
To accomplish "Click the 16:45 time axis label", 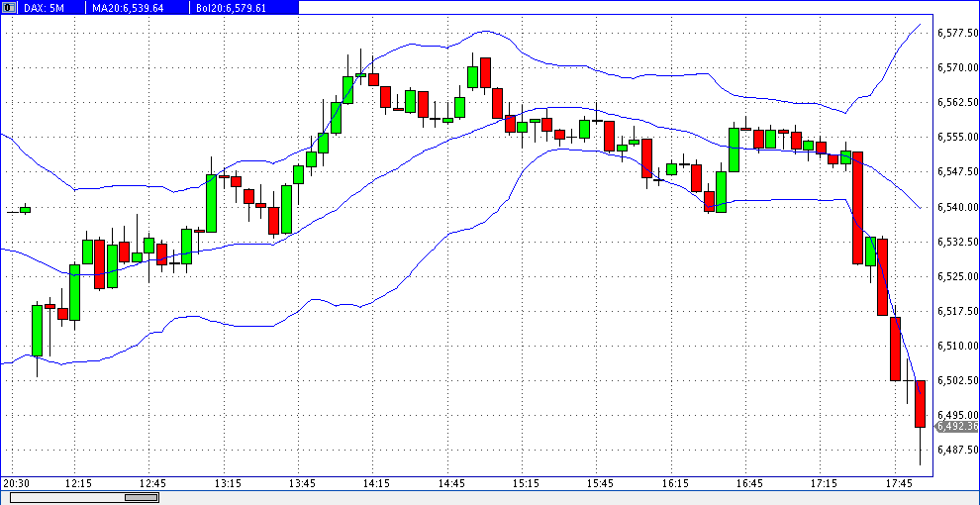I will [x=750, y=484].
